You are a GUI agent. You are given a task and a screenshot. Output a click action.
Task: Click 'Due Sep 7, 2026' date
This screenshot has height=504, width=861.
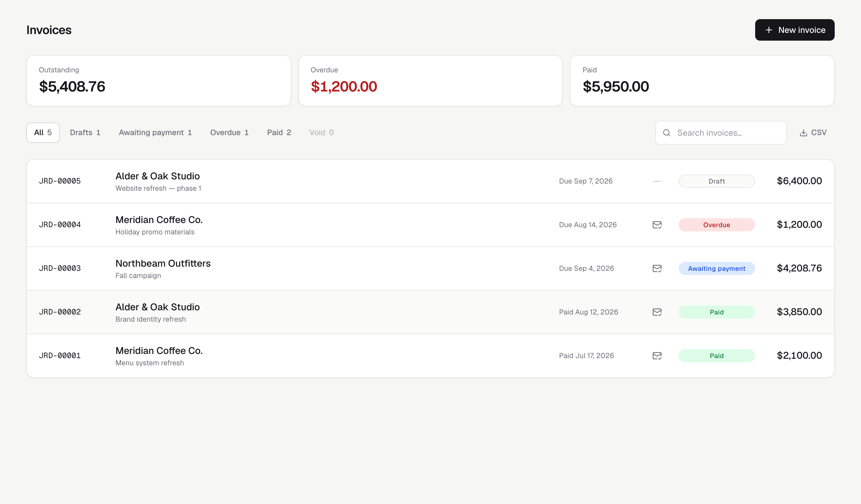pyautogui.click(x=586, y=181)
